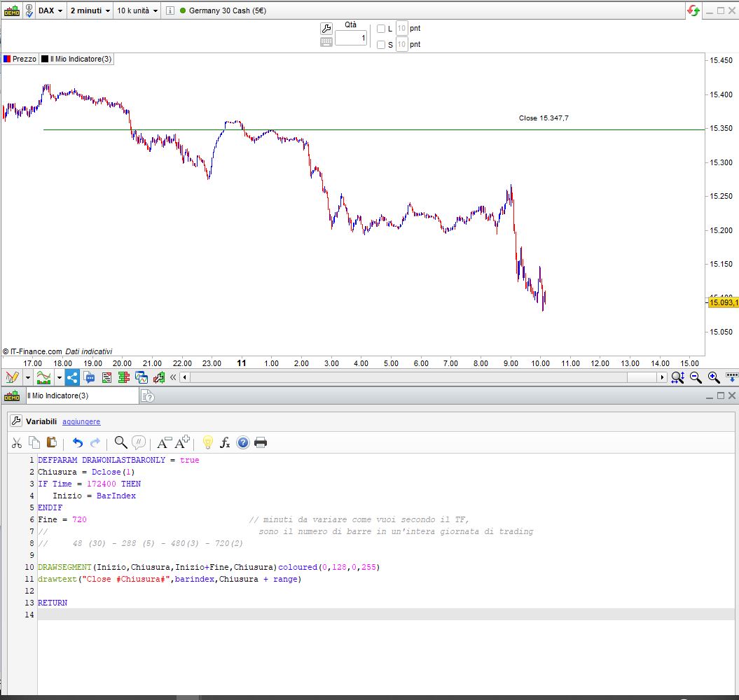Image resolution: width=739 pixels, height=700 pixels.
Task: Click the auto-fit zoom icon
Action: pos(678,377)
